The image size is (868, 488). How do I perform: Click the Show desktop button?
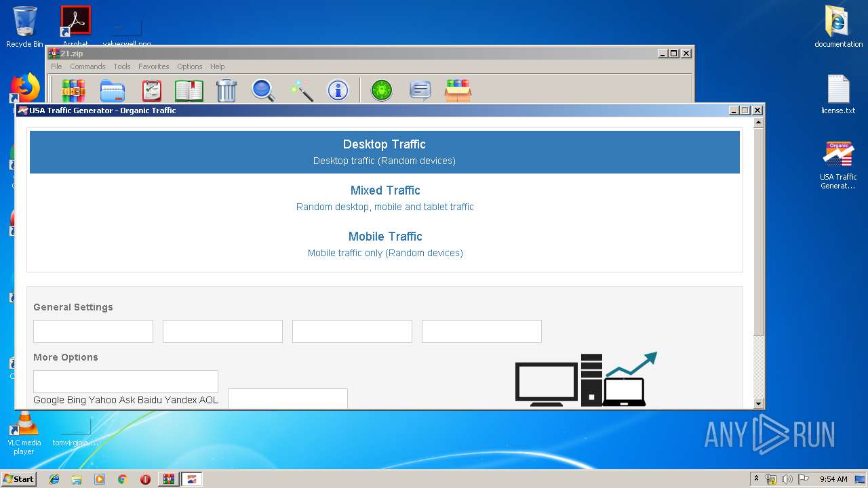point(861,479)
